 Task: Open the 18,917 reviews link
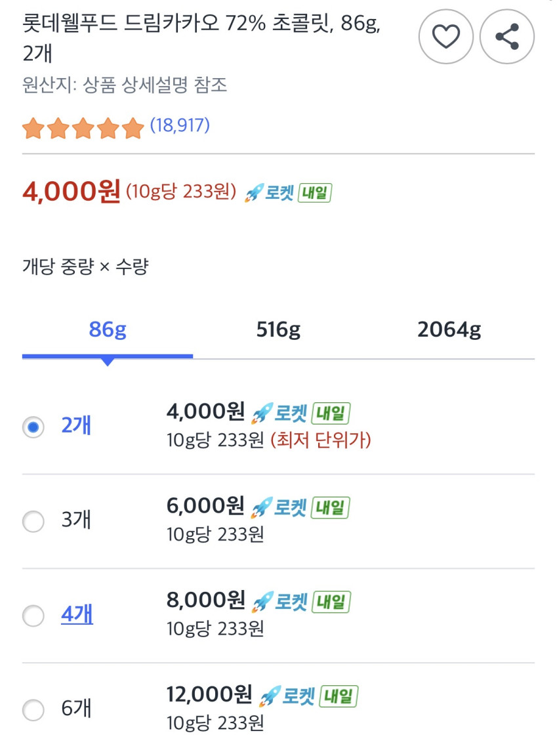[180, 125]
